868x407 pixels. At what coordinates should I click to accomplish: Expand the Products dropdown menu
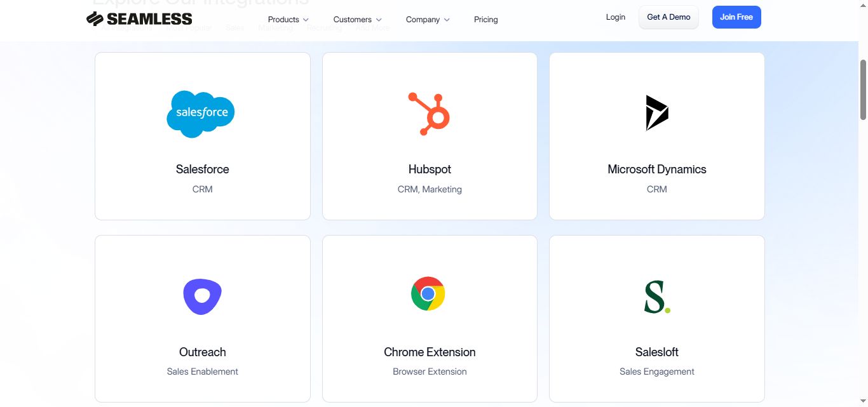click(x=287, y=19)
